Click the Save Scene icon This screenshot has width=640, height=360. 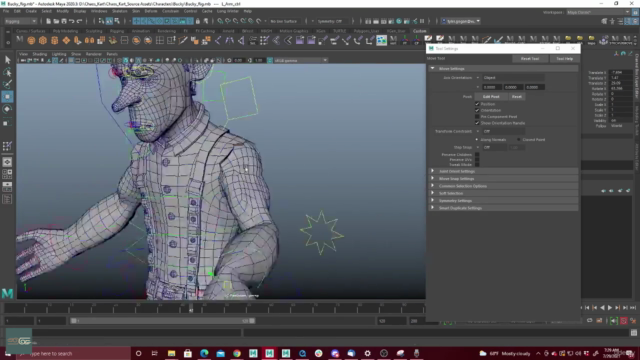(64, 21)
